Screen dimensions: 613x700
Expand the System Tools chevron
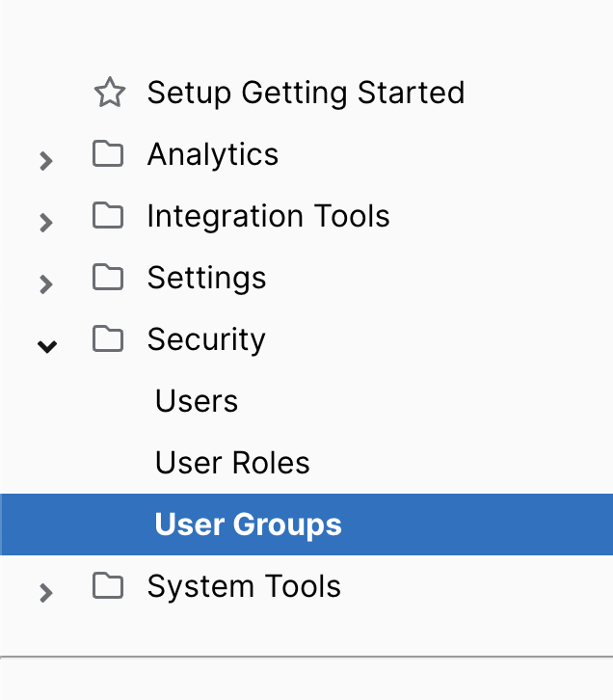pyautogui.click(x=45, y=593)
